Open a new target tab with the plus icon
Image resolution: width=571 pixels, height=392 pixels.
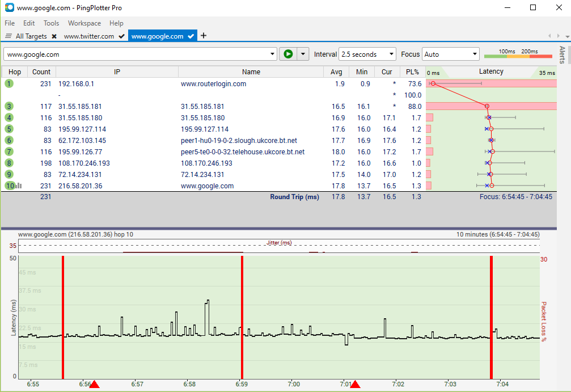click(203, 35)
